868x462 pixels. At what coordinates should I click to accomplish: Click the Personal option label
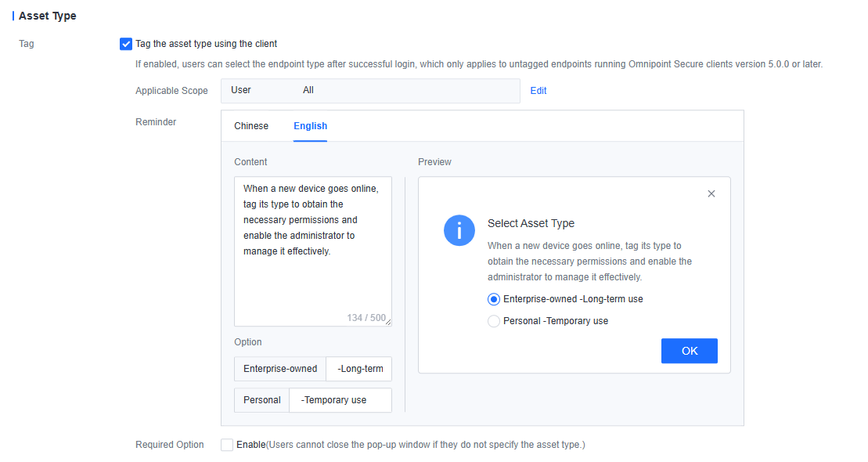click(262, 400)
